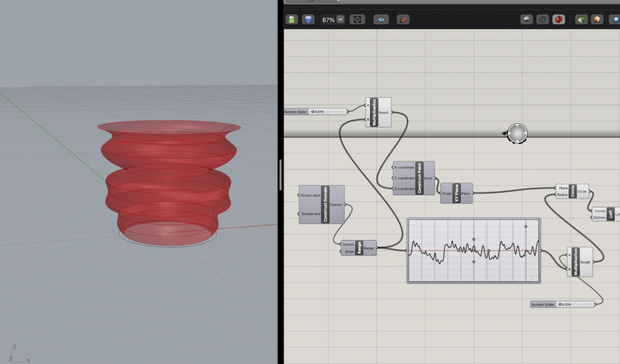Click the grey radial compass widget on canvas

point(517,134)
